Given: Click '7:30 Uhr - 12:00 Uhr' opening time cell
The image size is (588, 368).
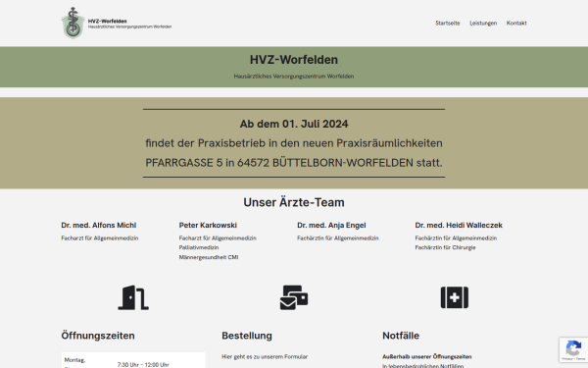Looking at the screenshot, I should (143, 365).
